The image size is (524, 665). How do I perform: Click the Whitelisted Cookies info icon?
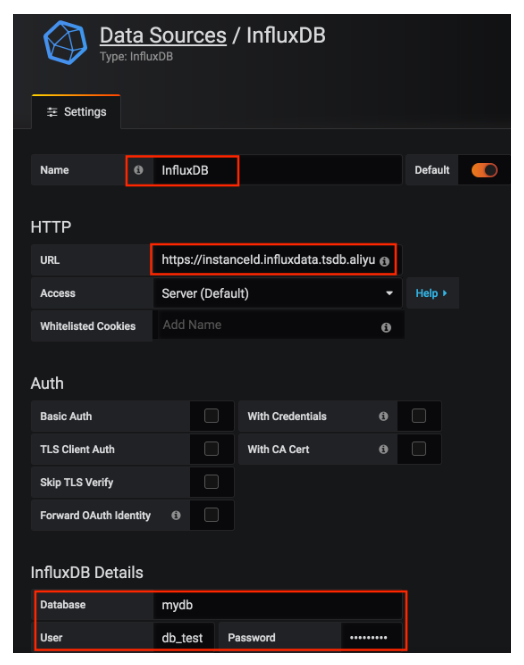(386, 327)
